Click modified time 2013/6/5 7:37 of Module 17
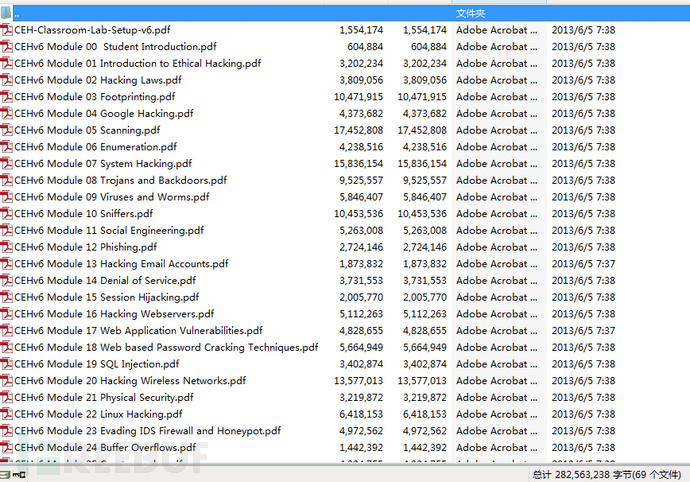The height and width of the screenshot is (482, 690). 584,331
